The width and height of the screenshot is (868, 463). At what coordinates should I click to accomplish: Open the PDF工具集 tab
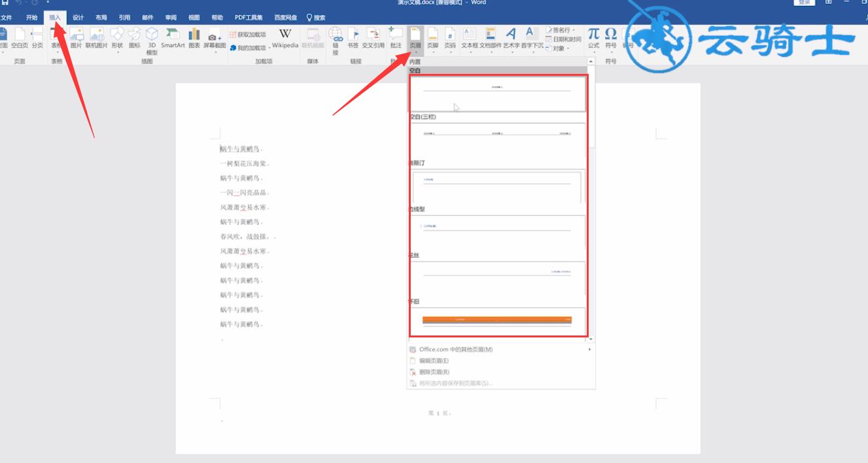pyautogui.click(x=249, y=18)
